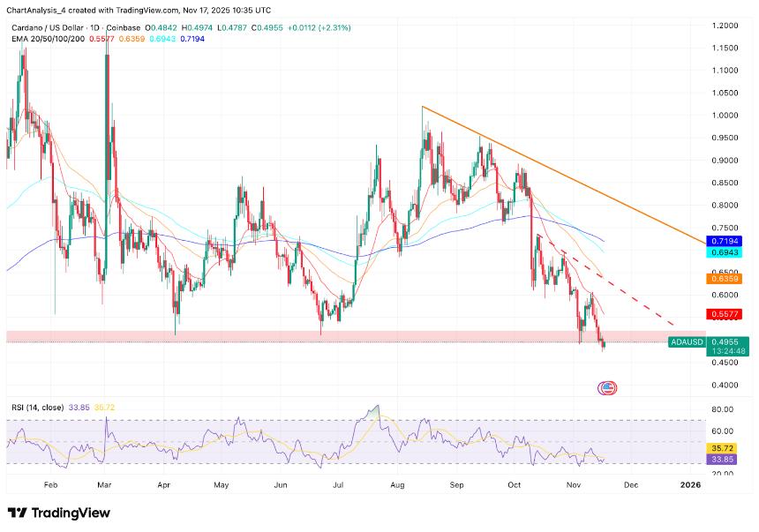759x532 pixels.
Task: Click the TradingView logo in the bottom-left corner
Action: click(59, 513)
